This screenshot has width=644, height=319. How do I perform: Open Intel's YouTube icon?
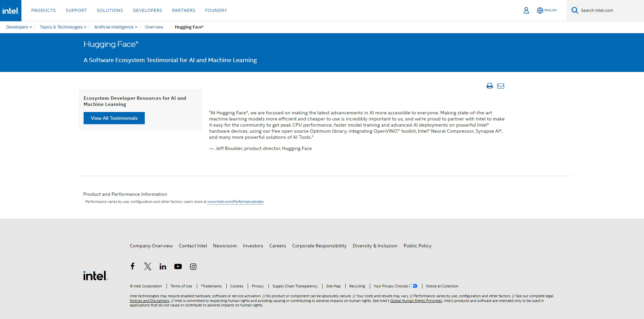pos(178,266)
